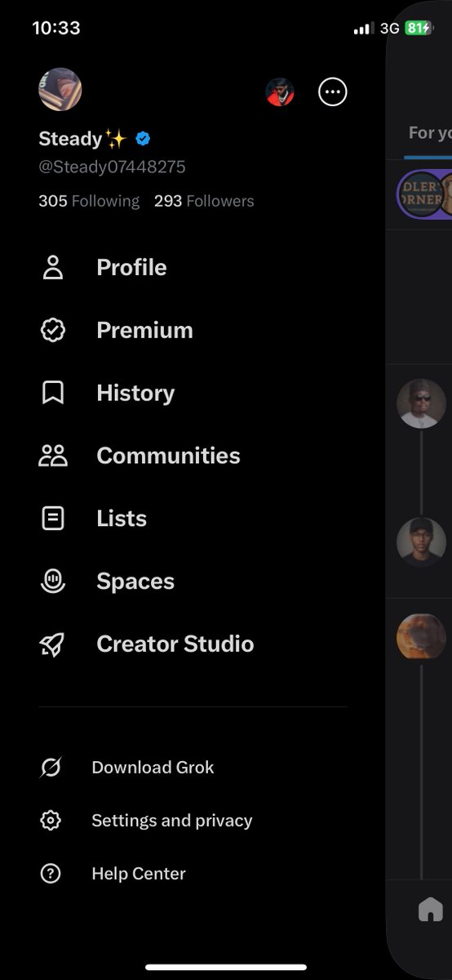
Task: Tap the timeline avatar in black shirt
Action: pos(421,542)
